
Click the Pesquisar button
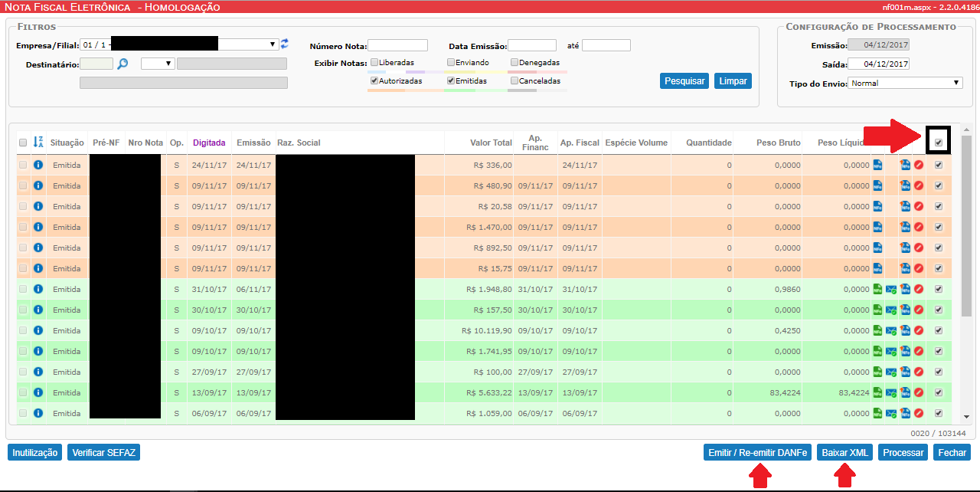point(684,81)
